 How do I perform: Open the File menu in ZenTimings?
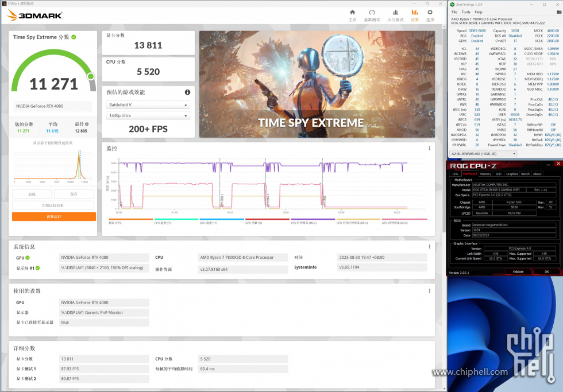454,12
